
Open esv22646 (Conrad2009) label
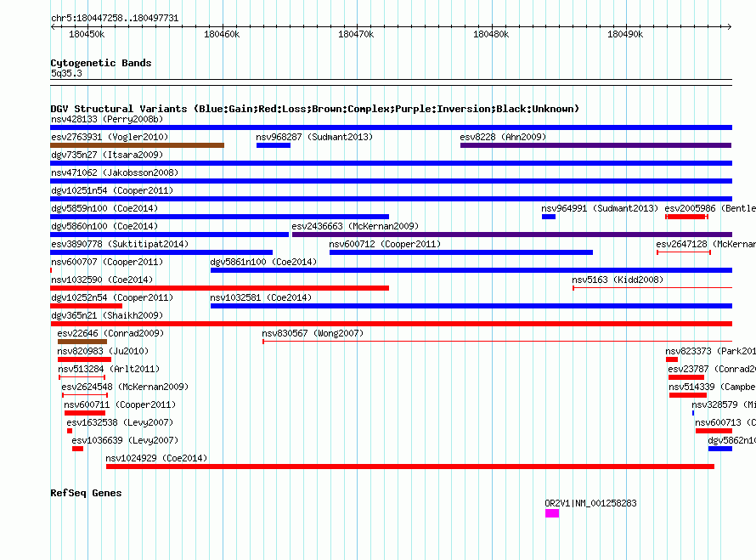pyautogui.click(x=110, y=333)
